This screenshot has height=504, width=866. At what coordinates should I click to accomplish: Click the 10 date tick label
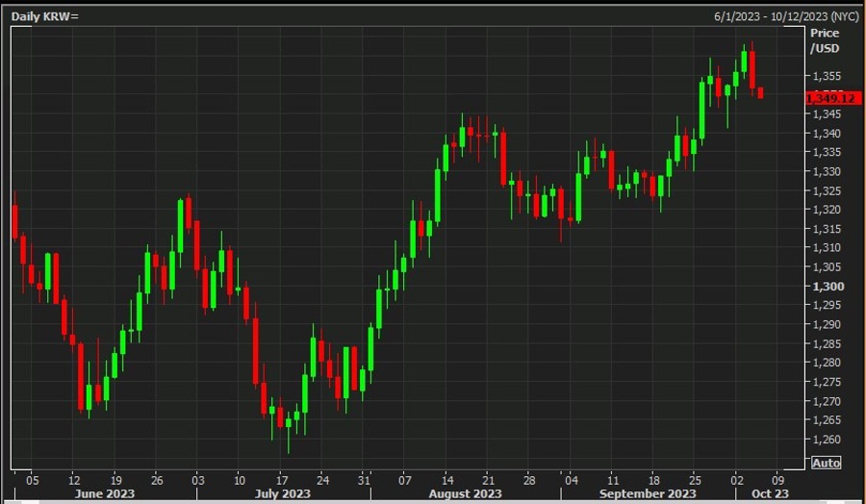point(240,479)
